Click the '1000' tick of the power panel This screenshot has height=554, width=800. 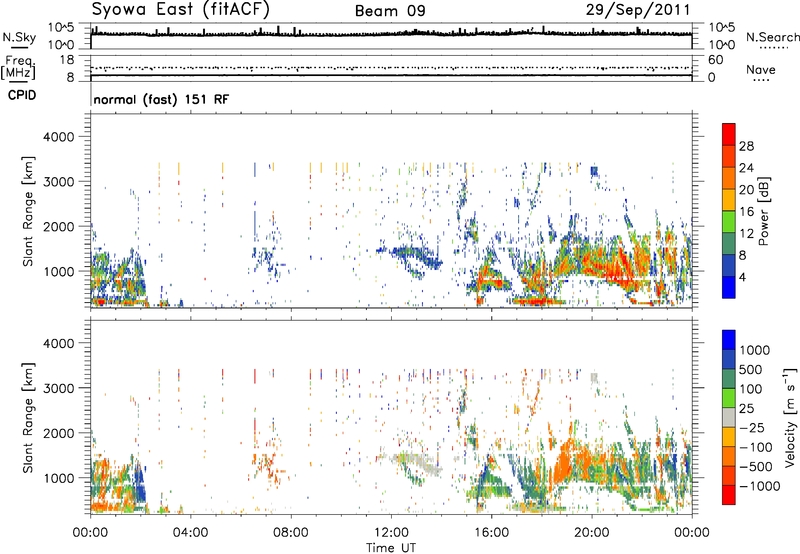click(58, 271)
